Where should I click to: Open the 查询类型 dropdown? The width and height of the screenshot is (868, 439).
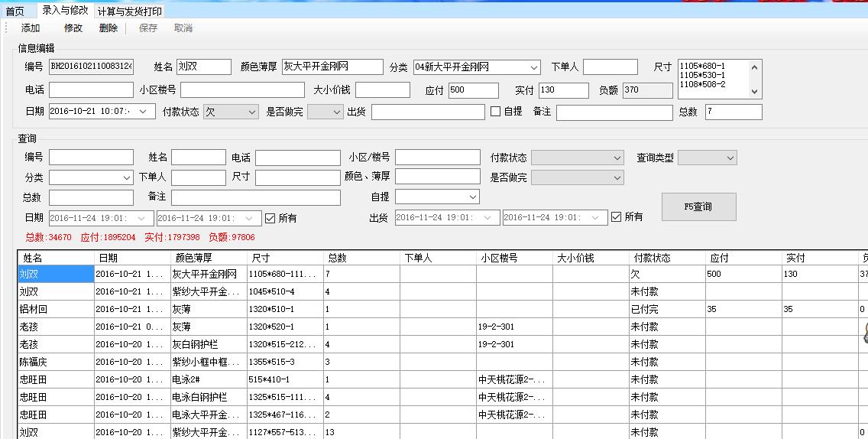point(730,158)
